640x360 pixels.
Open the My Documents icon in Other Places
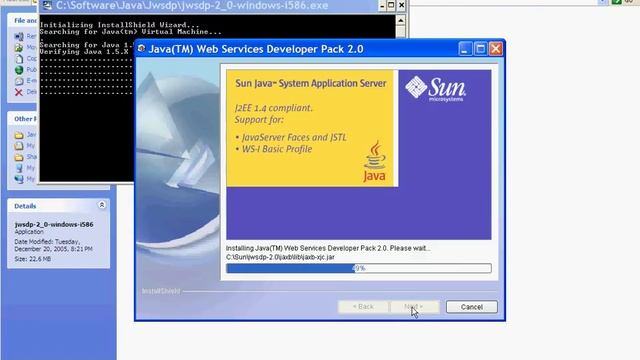19,146
